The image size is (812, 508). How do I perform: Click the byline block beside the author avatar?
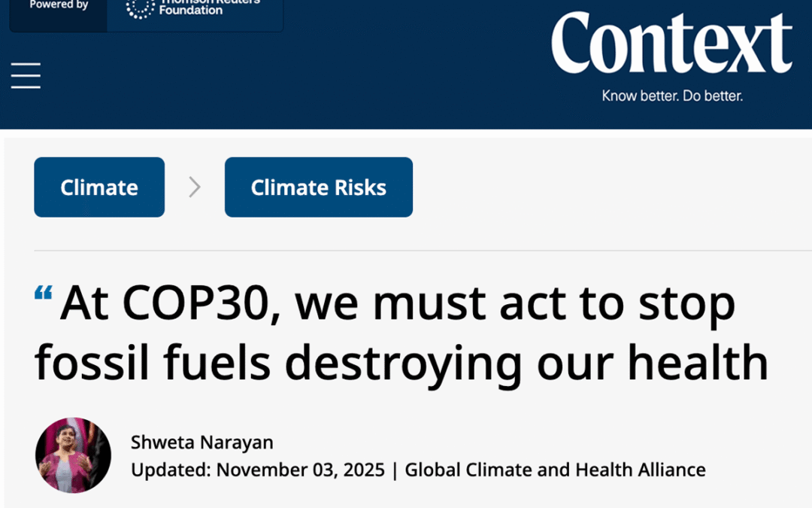(338, 455)
